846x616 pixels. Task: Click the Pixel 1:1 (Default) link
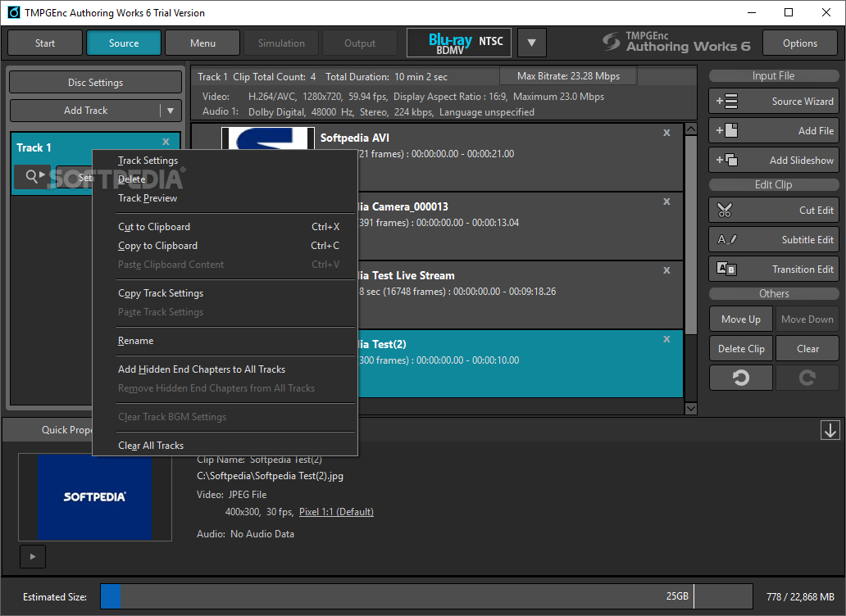click(336, 512)
